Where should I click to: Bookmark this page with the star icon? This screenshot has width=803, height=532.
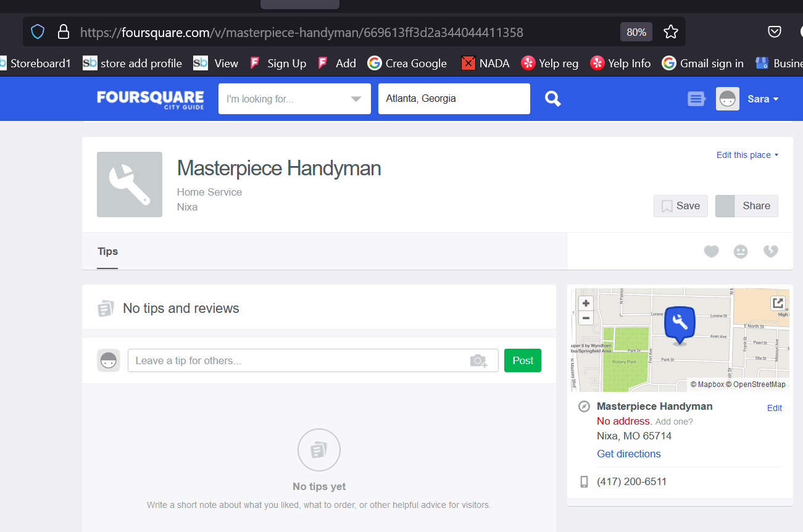pyautogui.click(x=670, y=31)
